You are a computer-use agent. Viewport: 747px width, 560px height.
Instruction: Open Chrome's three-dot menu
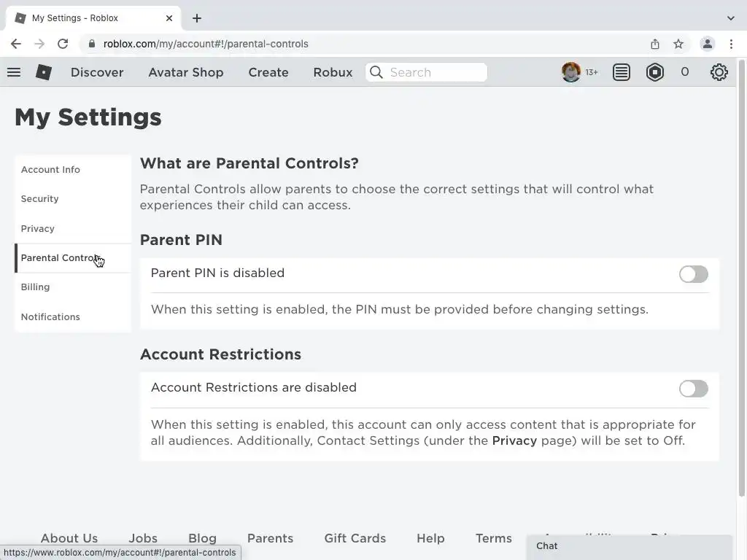pos(731,44)
